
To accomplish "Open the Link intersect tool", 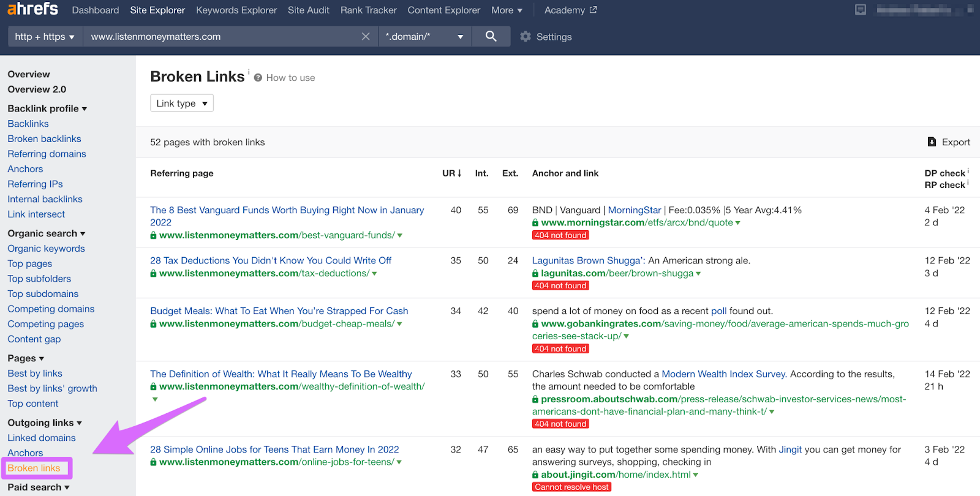I will [36, 214].
